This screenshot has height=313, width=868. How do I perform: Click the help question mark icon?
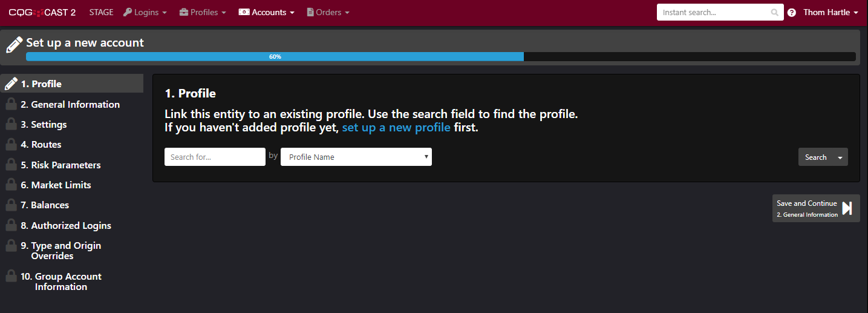point(792,13)
